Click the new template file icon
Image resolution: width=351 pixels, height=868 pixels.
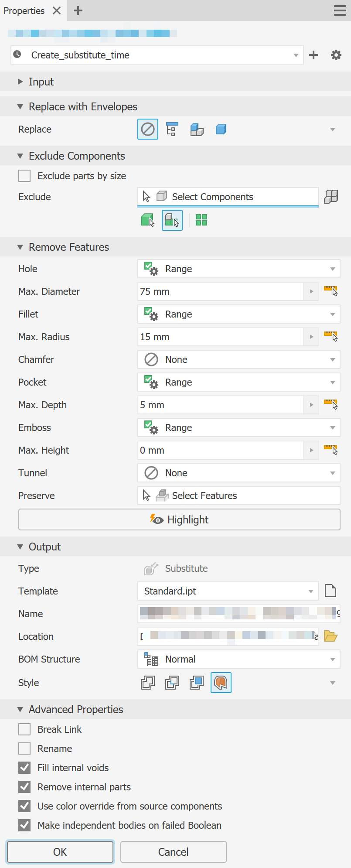pos(331,591)
